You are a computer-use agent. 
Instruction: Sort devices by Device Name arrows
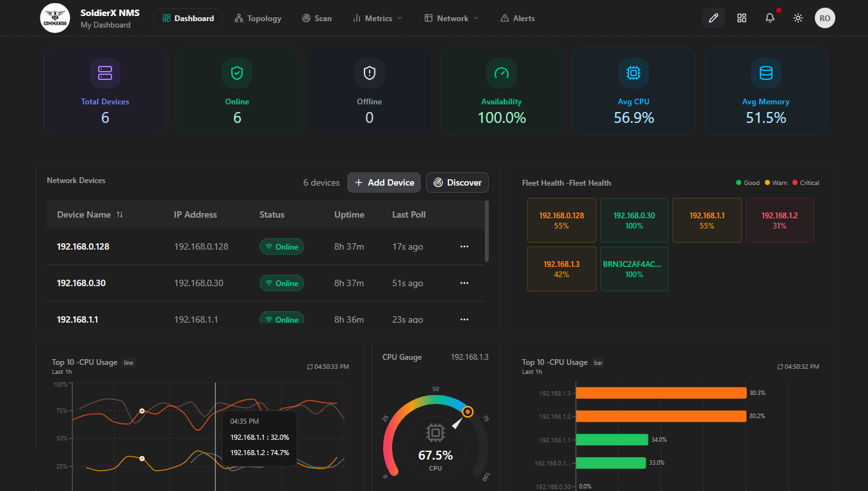(x=120, y=214)
